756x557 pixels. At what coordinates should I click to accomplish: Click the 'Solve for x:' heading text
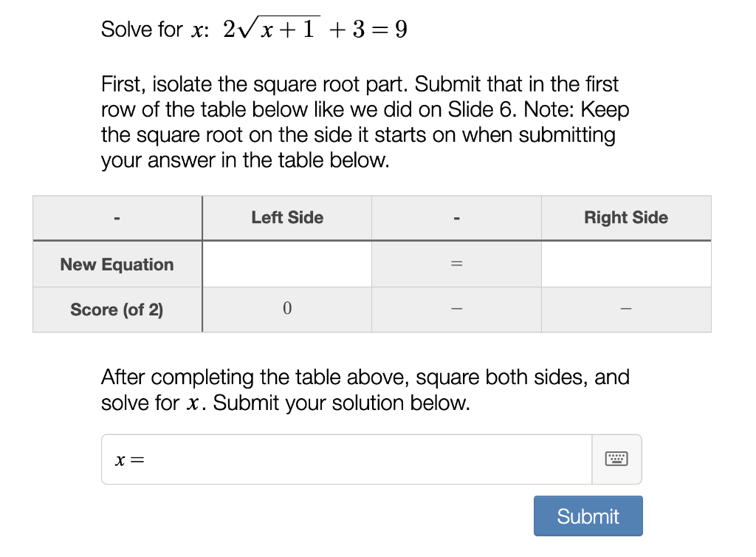coord(155,29)
